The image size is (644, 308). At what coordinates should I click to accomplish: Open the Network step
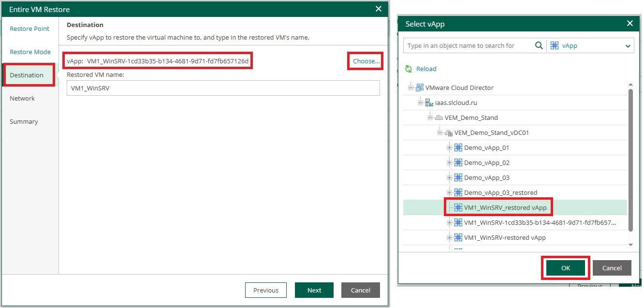click(22, 98)
